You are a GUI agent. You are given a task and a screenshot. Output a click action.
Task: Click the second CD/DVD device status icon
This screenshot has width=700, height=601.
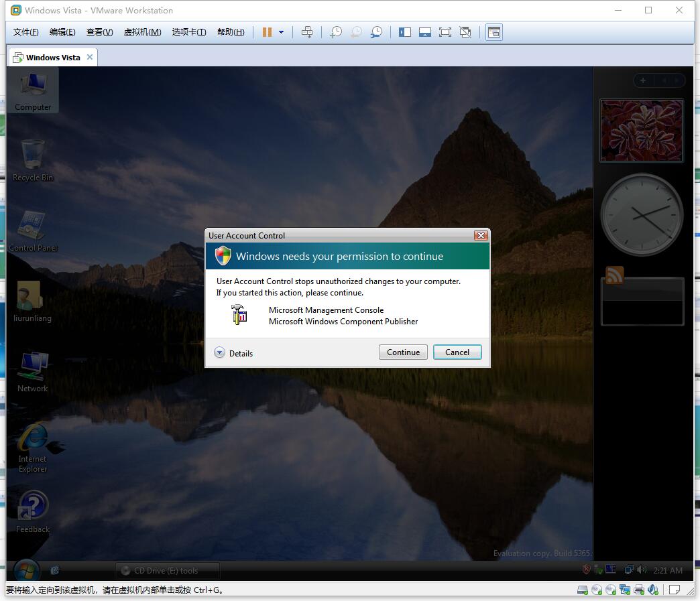click(x=611, y=590)
